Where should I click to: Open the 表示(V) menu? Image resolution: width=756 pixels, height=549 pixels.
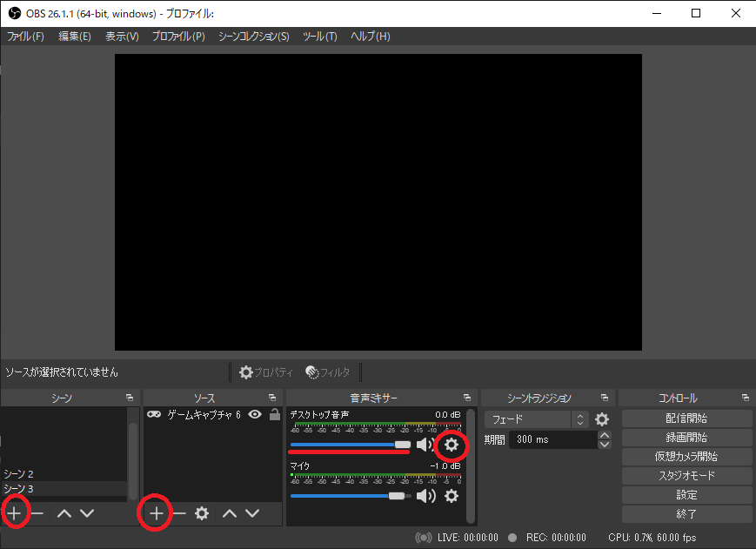(122, 37)
